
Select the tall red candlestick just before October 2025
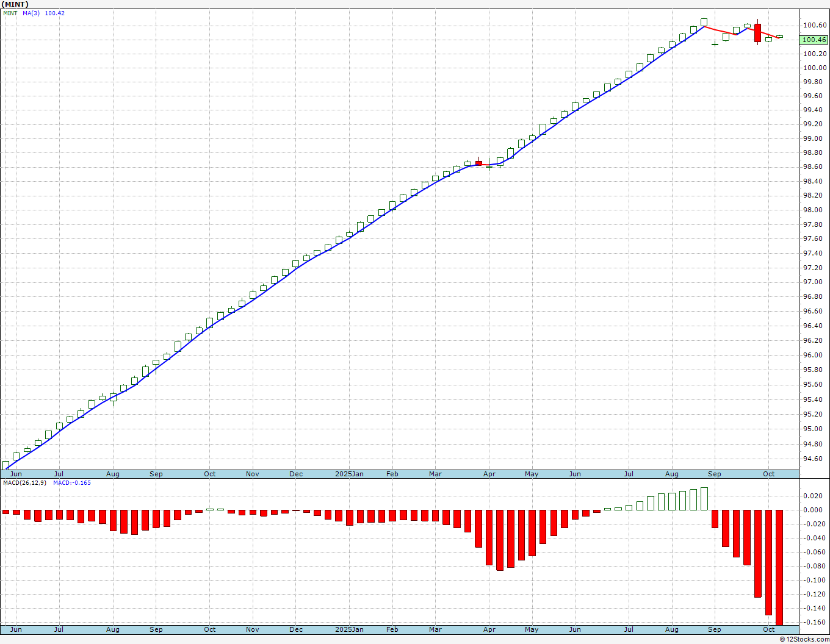click(757, 32)
